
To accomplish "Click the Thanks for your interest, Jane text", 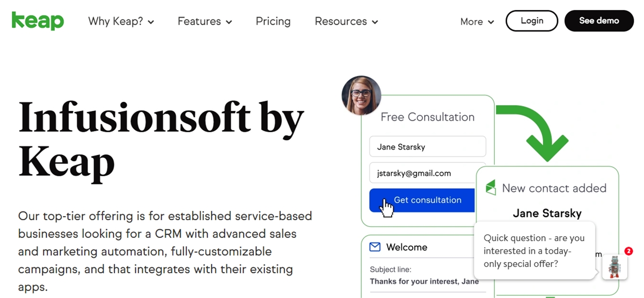I will pyautogui.click(x=424, y=281).
